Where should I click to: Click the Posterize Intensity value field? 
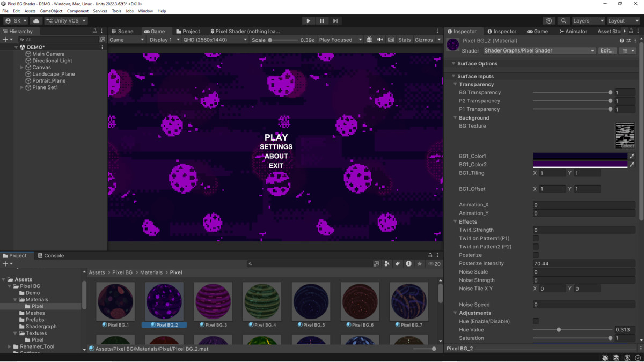point(584,264)
